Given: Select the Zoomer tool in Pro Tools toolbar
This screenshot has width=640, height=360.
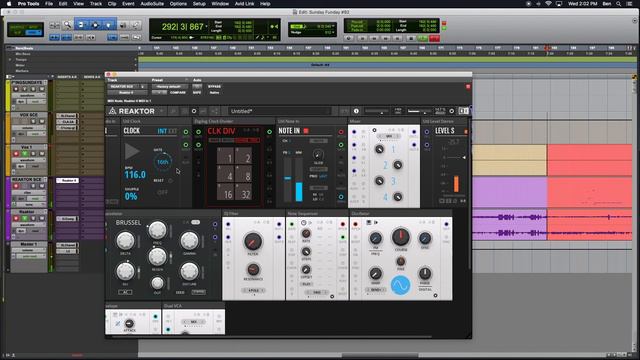Looking at the screenshot, I should (67, 25).
